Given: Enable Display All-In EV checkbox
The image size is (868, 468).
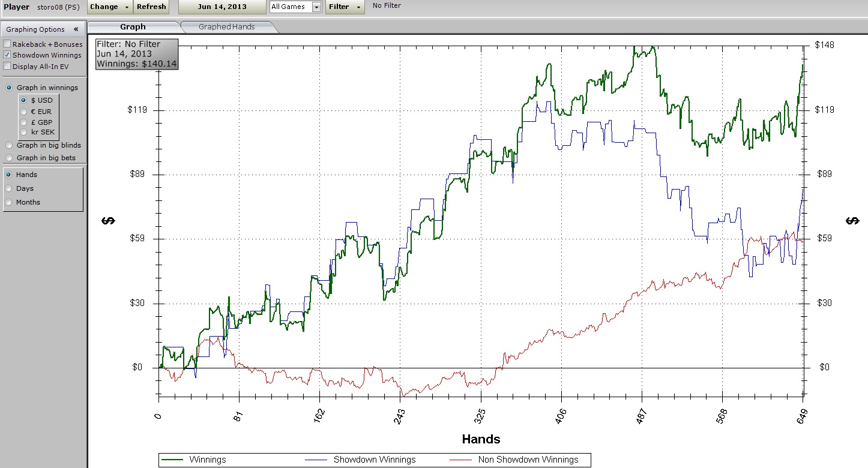Looking at the screenshot, I should click(x=7, y=67).
